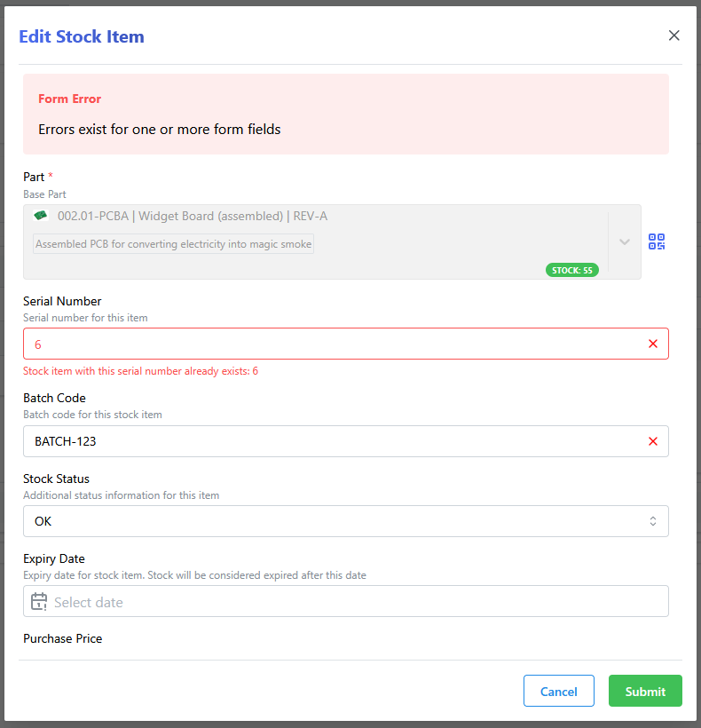Close the Edit Stock Item dialog
The width and height of the screenshot is (701, 728).
tap(673, 36)
